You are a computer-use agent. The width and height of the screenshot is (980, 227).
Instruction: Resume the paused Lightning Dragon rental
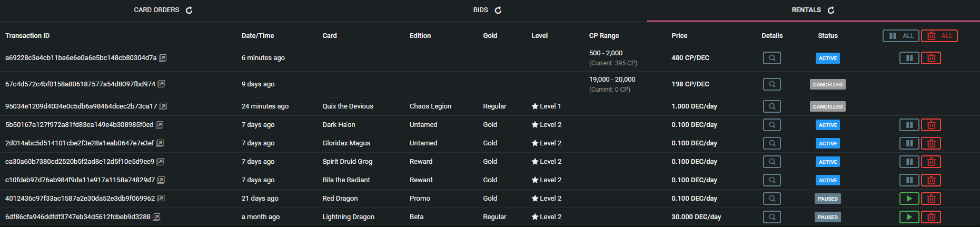(x=909, y=217)
